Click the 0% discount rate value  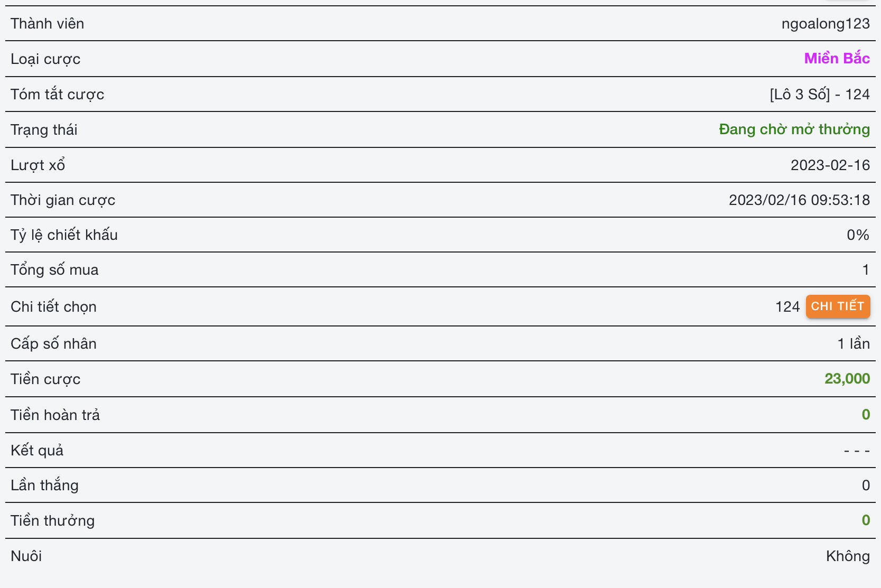858,235
